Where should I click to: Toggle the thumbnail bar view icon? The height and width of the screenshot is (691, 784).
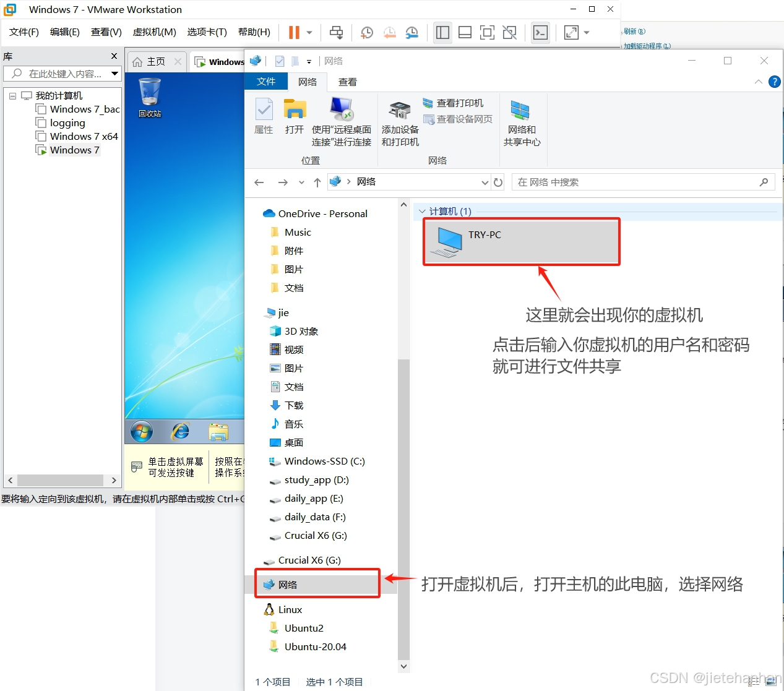pos(465,32)
